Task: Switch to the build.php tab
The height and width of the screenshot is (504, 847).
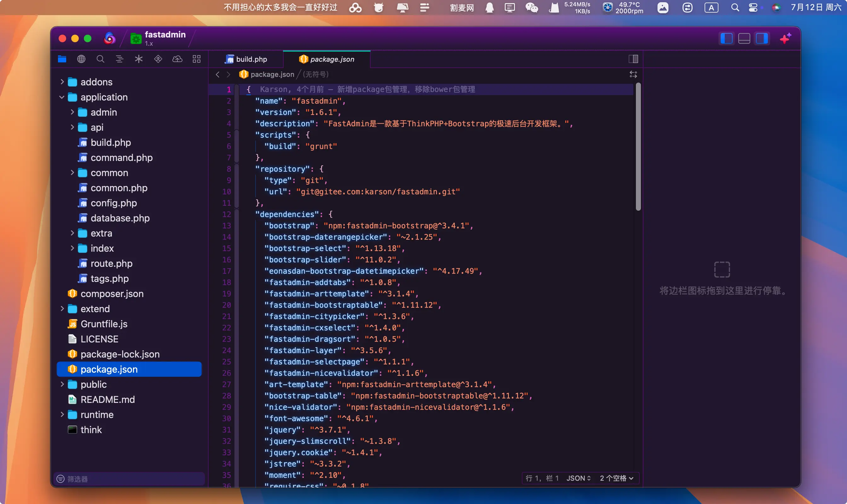Action: pyautogui.click(x=246, y=60)
